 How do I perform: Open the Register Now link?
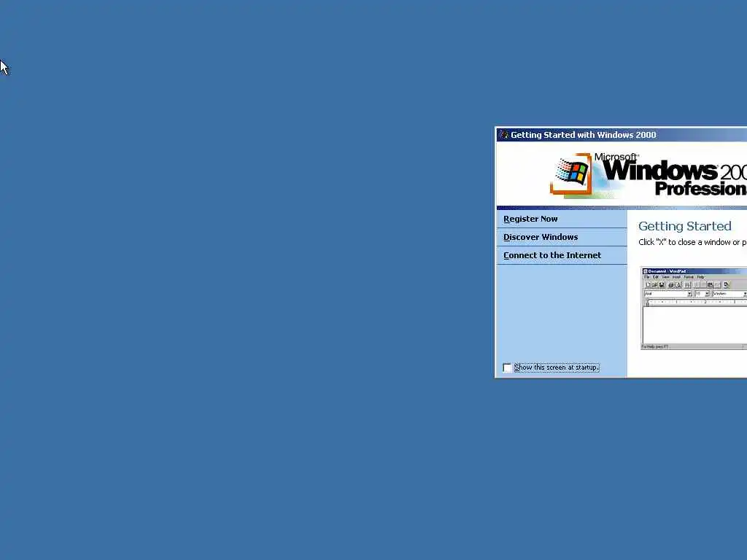click(530, 219)
